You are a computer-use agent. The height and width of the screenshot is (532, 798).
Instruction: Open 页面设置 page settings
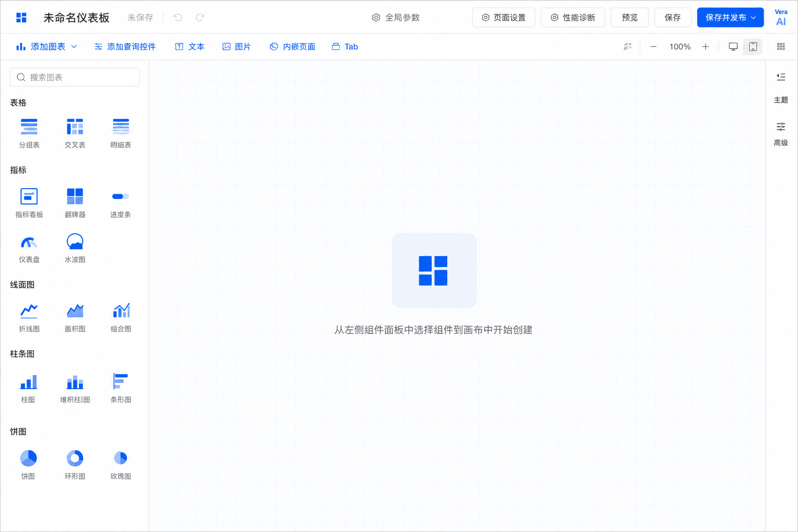[x=503, y=18]
